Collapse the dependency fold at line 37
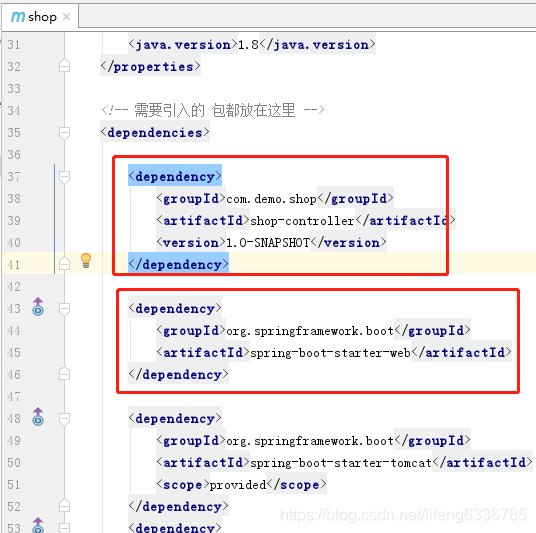The image size is (536, 533). (64, 177)
